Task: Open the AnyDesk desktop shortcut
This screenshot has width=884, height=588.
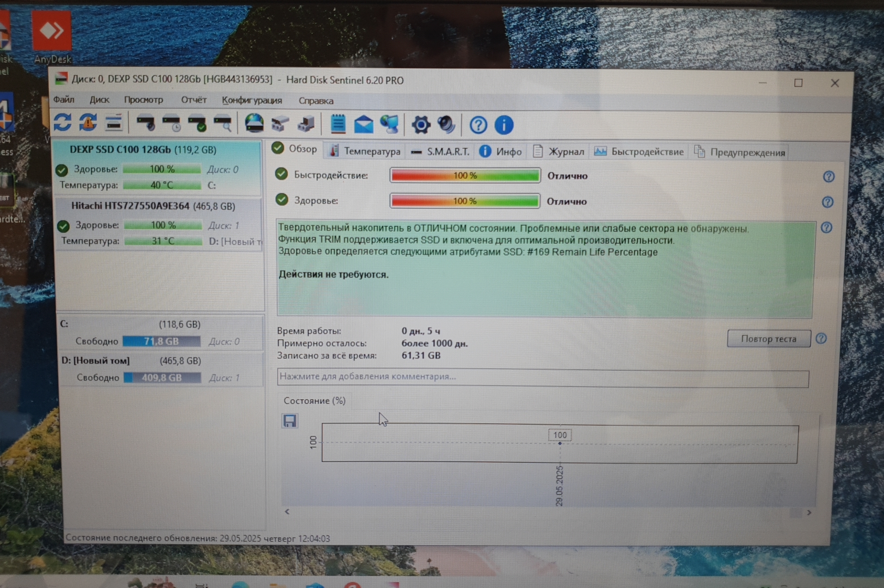Action: 52,37
